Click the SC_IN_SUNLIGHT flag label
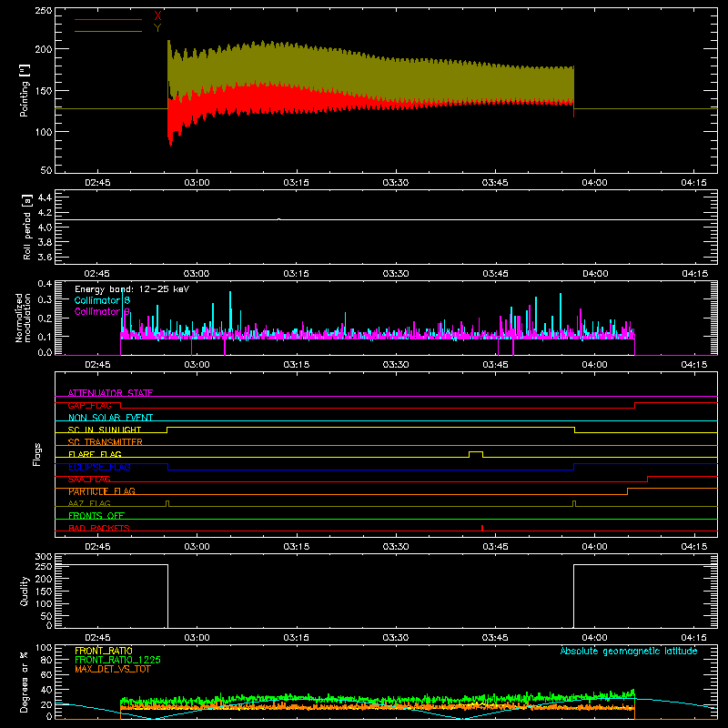The height and width of the screenshot is (728, 728). pyautogui.click(x=105, y=430)
